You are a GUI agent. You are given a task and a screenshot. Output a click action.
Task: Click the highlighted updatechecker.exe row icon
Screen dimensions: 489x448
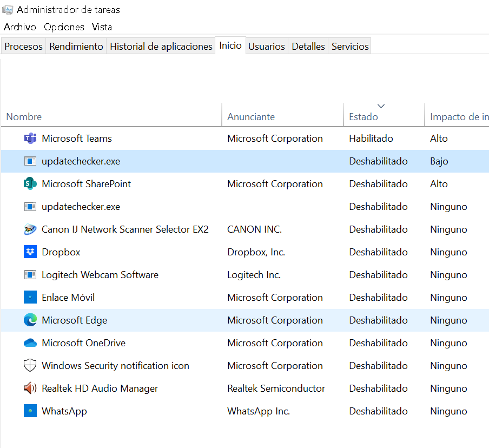tap(30, 161)
